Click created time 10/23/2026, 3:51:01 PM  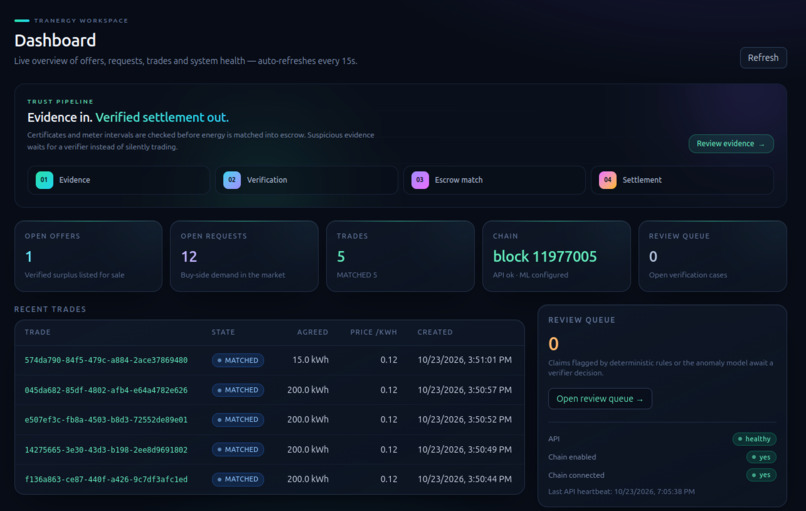click(x=465, y=360)
